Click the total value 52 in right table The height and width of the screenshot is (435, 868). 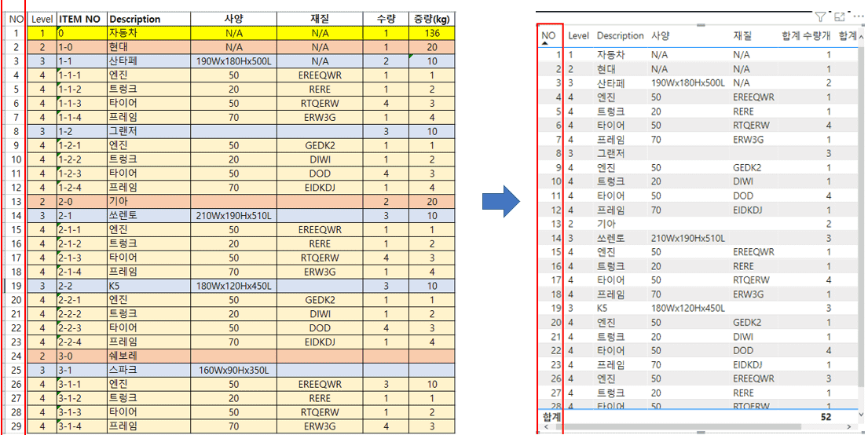(826, 417)
